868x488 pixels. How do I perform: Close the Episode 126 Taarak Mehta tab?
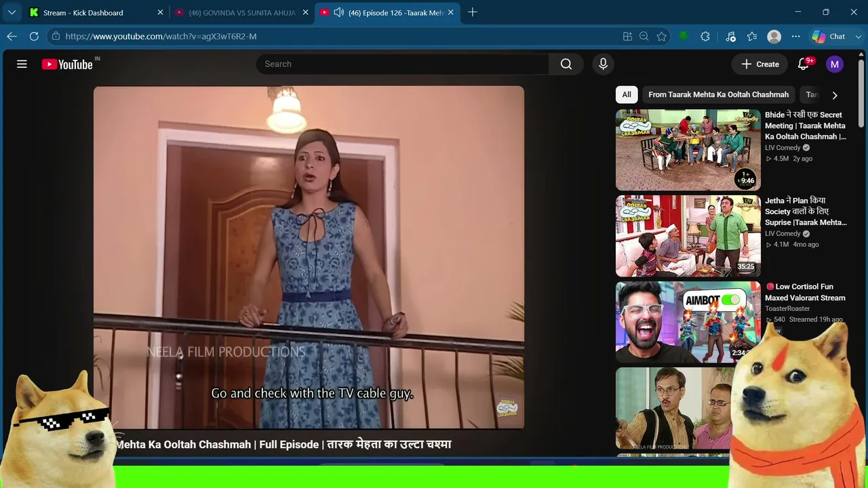click(451, 13)
